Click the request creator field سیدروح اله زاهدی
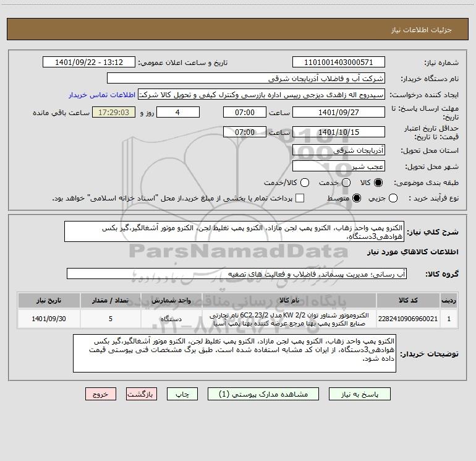The height and width of the screenshot is (461, 476). 261,95
